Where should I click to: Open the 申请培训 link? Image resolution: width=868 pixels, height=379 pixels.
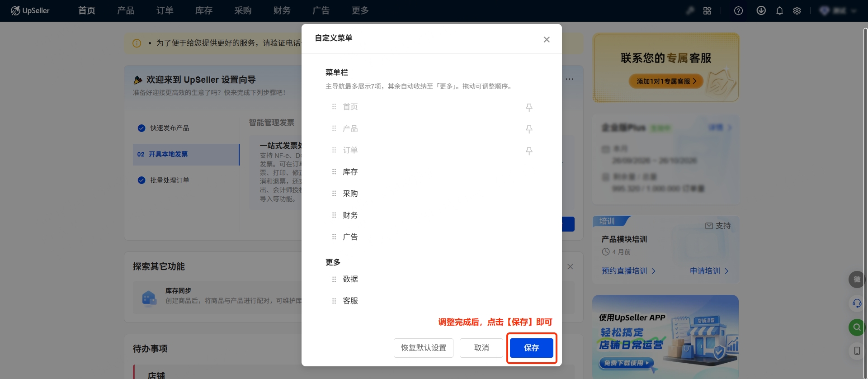pos(709,271)
